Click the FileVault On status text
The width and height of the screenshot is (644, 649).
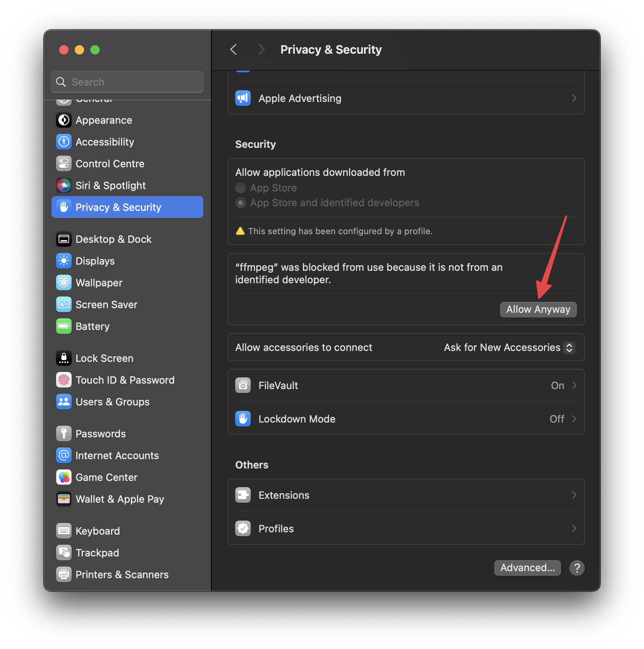[558, 386]
